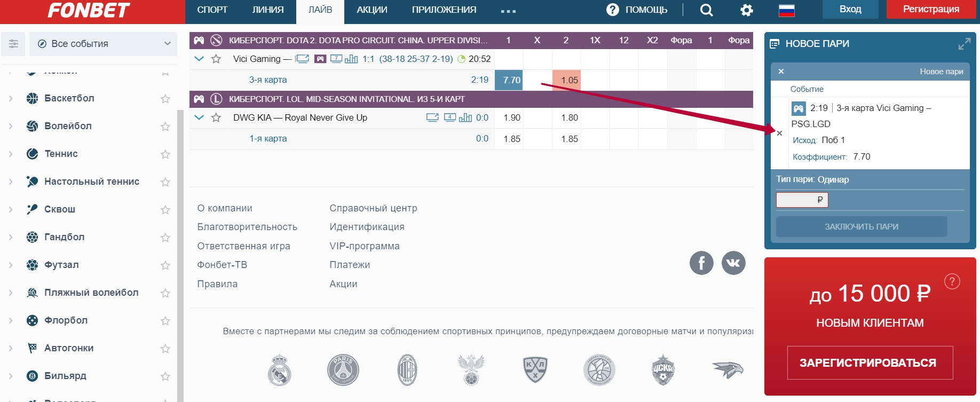The height and width of the screenshot is (402, 980).
Task: Focus the bet amount ruble field
Action: [802, 200]
